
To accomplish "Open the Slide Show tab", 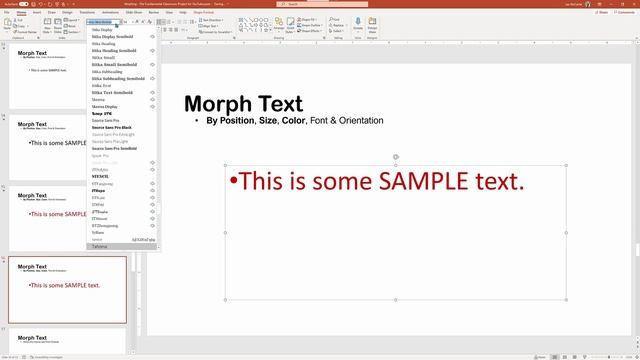I will tap(134, 12).
